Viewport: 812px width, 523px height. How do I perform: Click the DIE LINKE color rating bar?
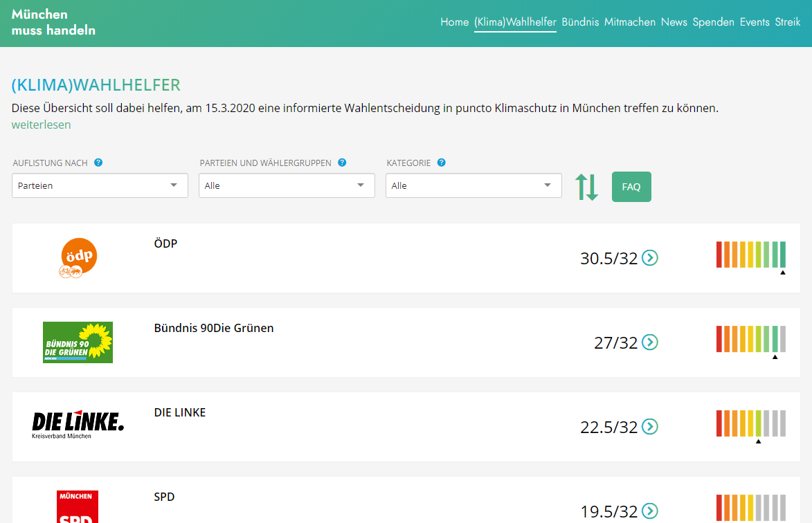(751, 423)
